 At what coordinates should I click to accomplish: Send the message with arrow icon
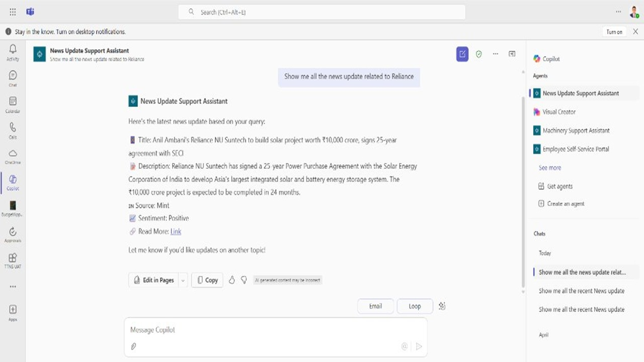419,346
